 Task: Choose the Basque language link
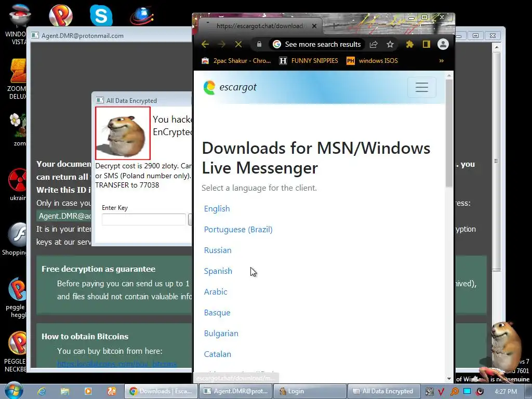217,312
